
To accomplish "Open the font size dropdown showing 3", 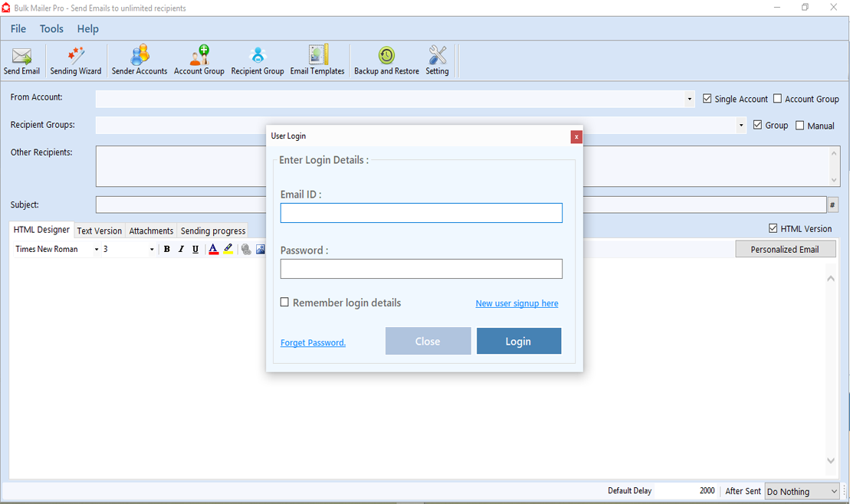I will coord(152,249).
